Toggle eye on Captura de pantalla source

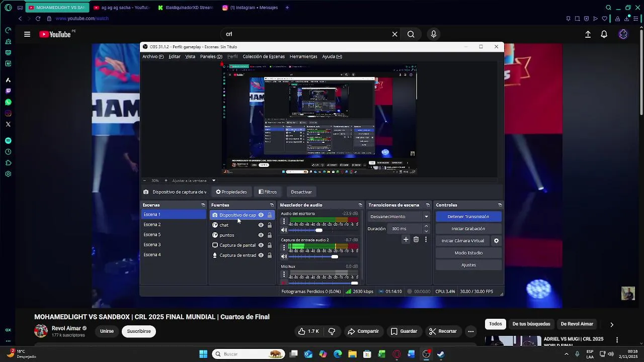click(x=261, y=245)
